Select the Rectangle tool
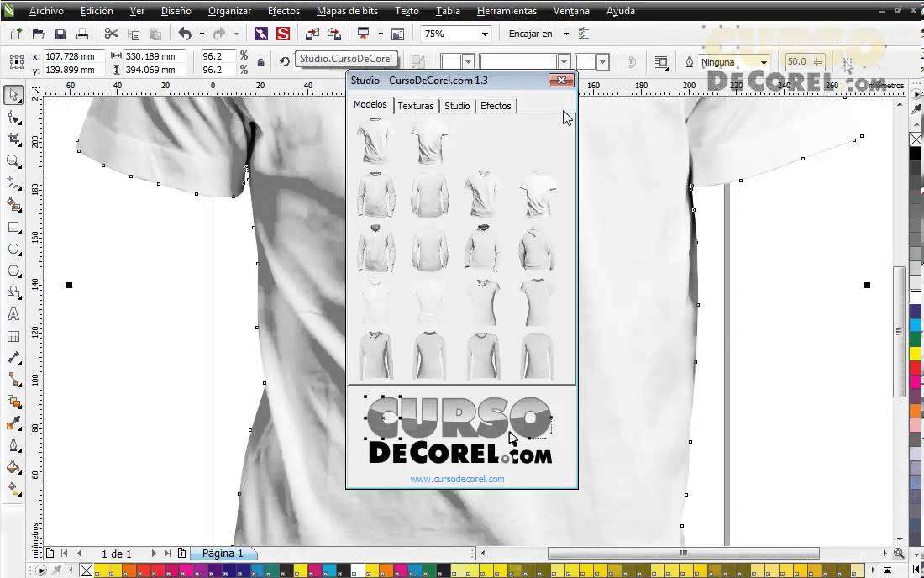This screenshot has height=578, width=924. point(13,228)
